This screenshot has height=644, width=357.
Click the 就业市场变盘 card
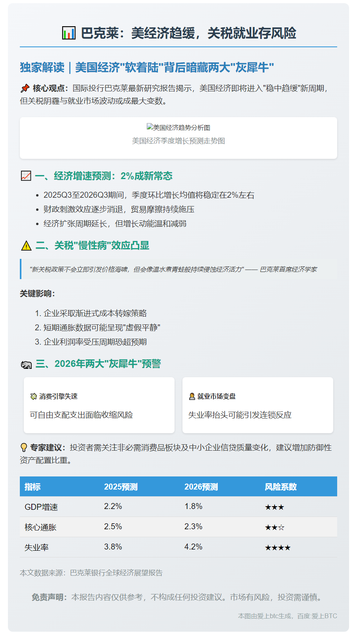point(258,405)
